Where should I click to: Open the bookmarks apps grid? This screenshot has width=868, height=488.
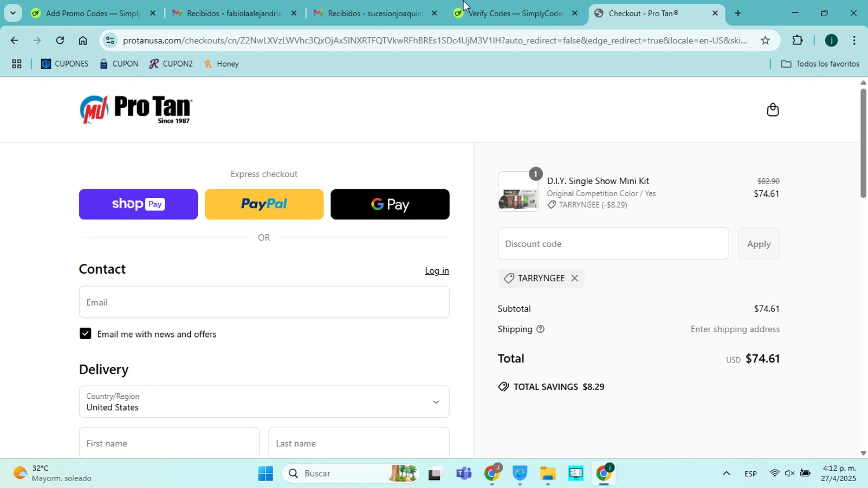[x=17, y=64]
